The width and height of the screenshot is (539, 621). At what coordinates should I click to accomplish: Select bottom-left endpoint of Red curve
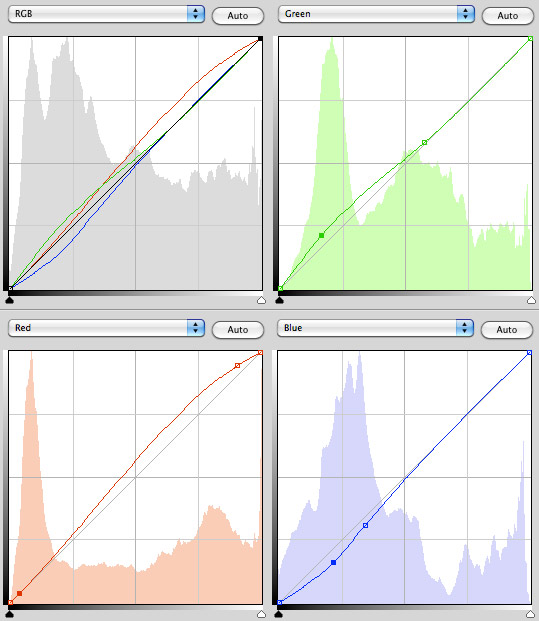11,602
